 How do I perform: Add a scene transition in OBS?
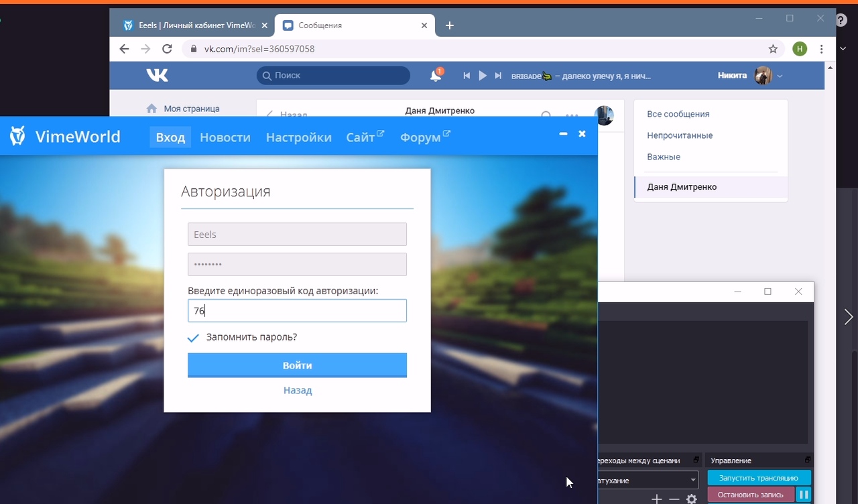[x=657, y=499]
